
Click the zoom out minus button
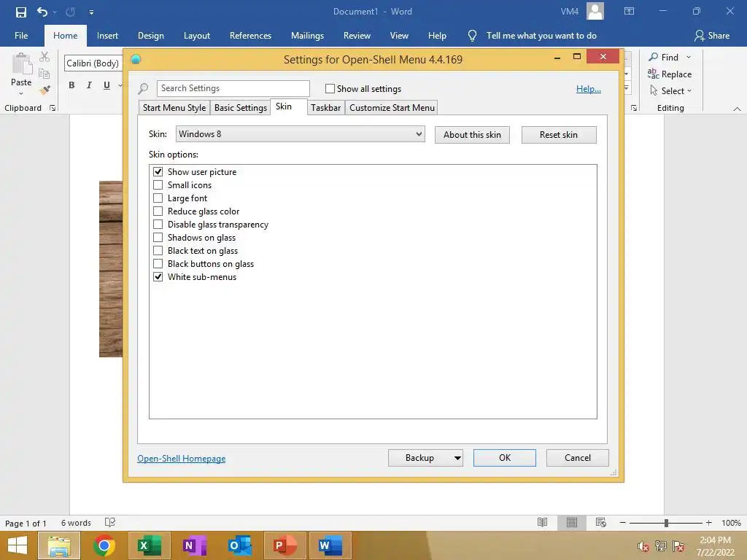pyautogui.click(x=623, y=523)
